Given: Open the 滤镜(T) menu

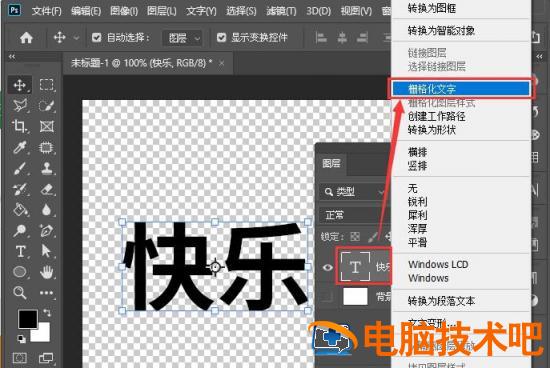Looking at the screenshot, I should click(281, 11).
